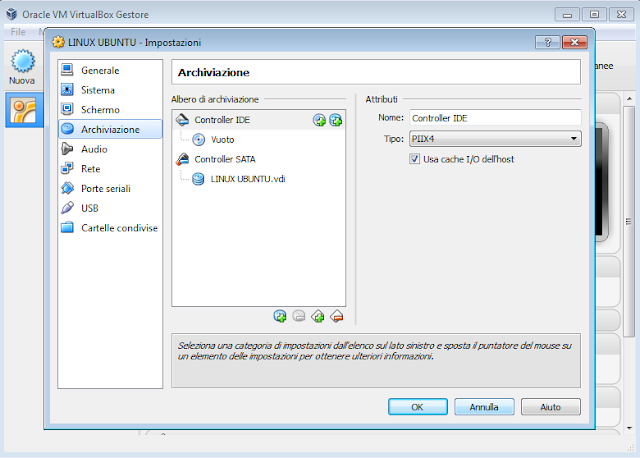The height and width of the screenshot is (458, 640).
Task: Click the Schermo display icon
Action: pos(67,109)
